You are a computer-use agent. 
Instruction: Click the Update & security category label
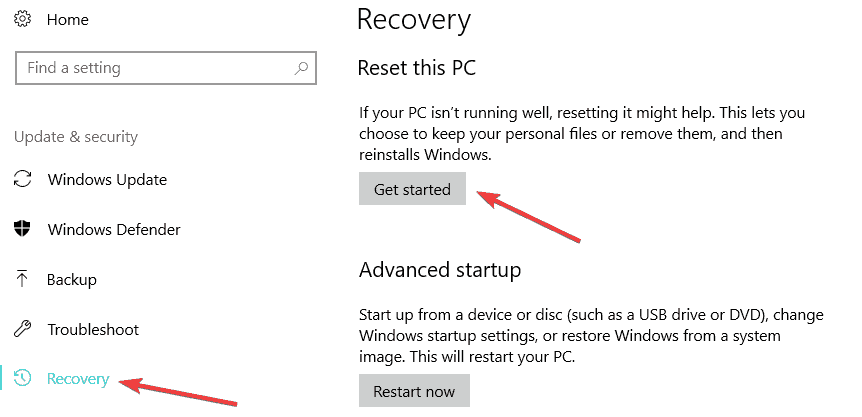[76, 136]
